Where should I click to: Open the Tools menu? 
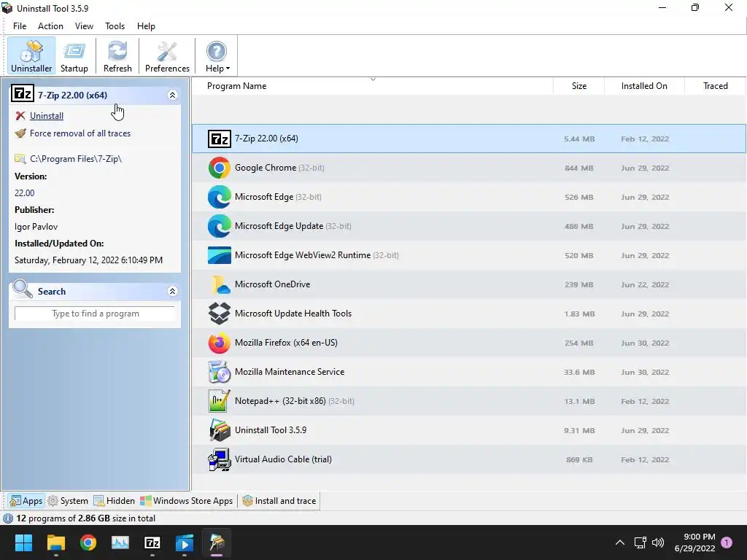[x=115, y=26]
